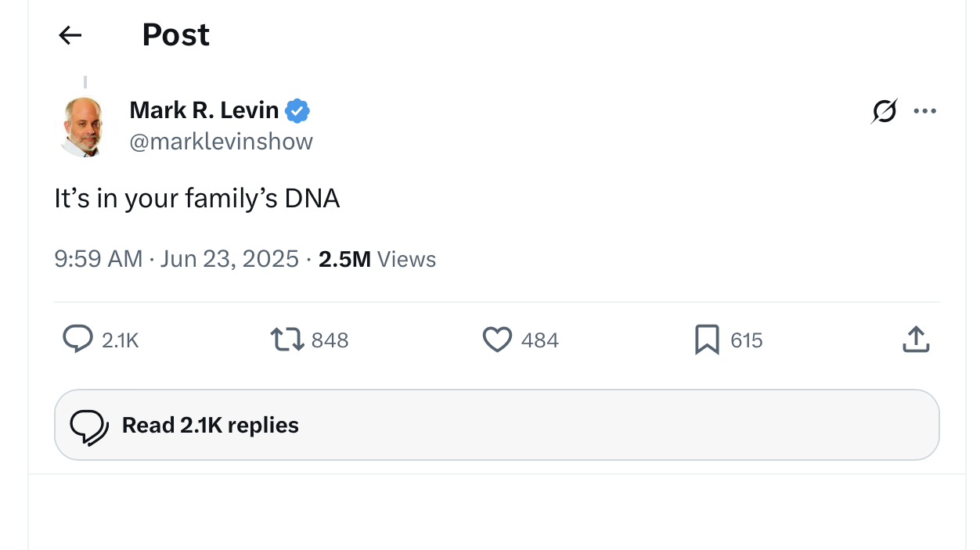Click the Mark R. Levin display name
Image resolution: width=980 pixels, height=550 pixels.
pos(204,110)
